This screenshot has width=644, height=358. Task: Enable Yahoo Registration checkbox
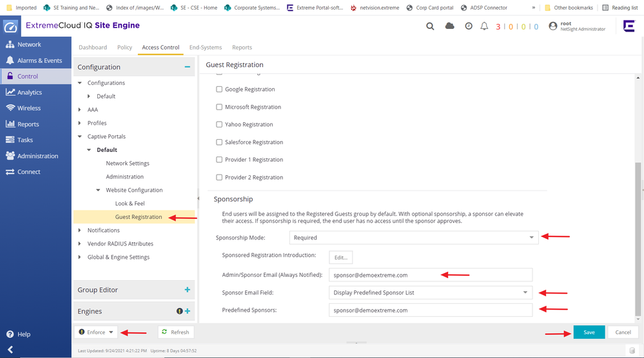[219, 124]
